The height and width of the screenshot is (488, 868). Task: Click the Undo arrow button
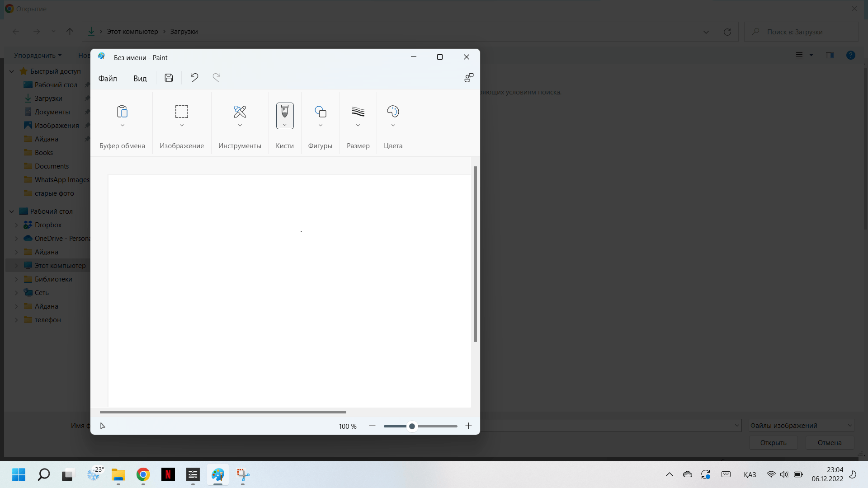[194, 78]
